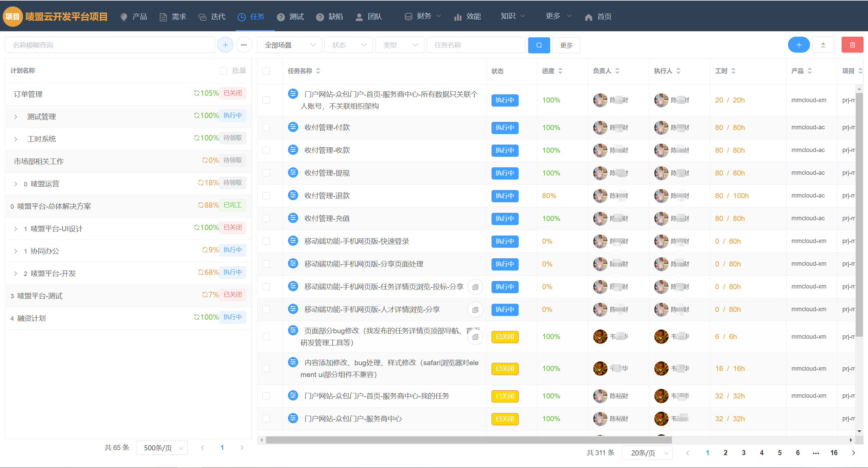Image resolution: width=868 pixels, height=468 pixels.
Task: Check the select-all checkbox in task table header
Action: [266, 71]
